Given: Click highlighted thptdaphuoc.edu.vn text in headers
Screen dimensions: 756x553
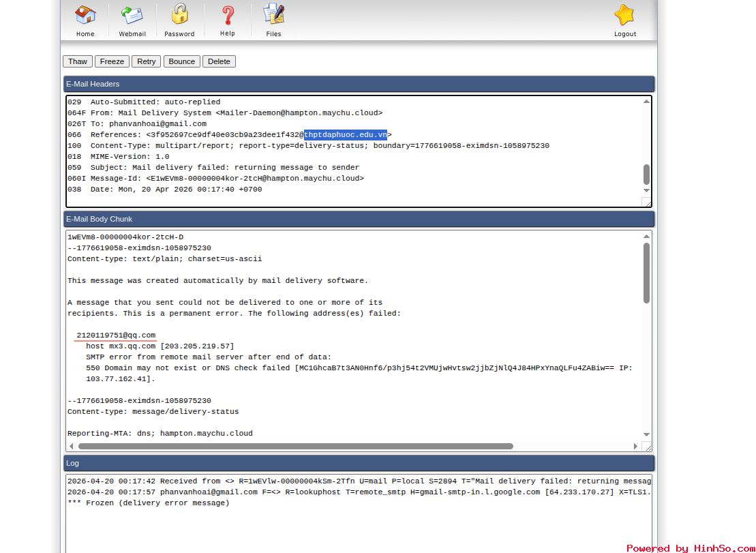Looking at the screenshot, I should click(x=346, y=135).
